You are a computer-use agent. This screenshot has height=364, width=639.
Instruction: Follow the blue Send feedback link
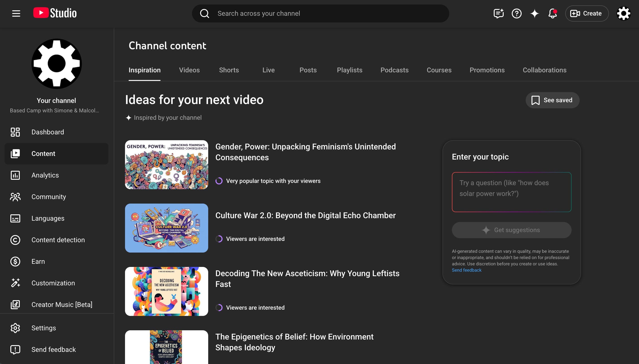[466, 270]
